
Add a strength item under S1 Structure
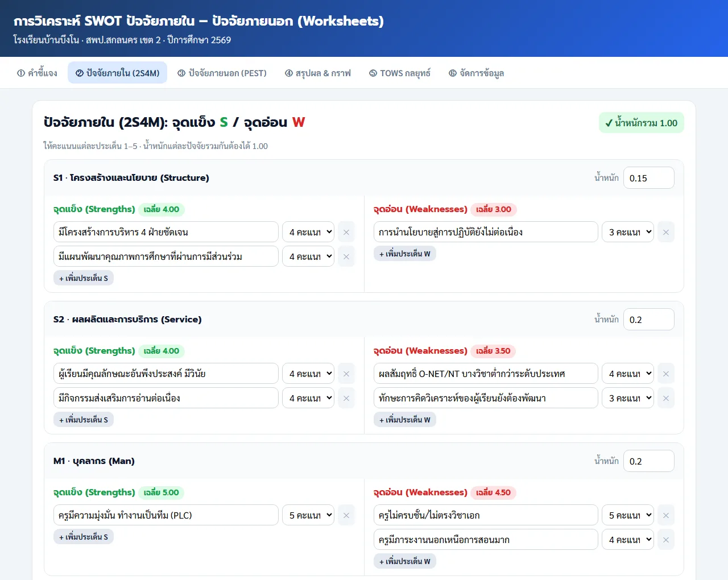point(84,278)
